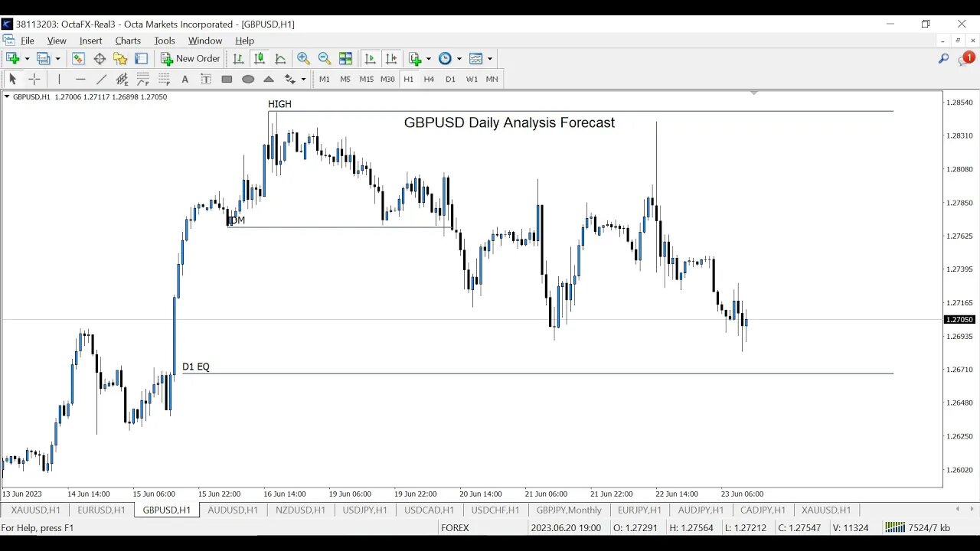Viewport: 980px width, 551px height.
Task: Open a new chart window
Action: click(13, 58)
